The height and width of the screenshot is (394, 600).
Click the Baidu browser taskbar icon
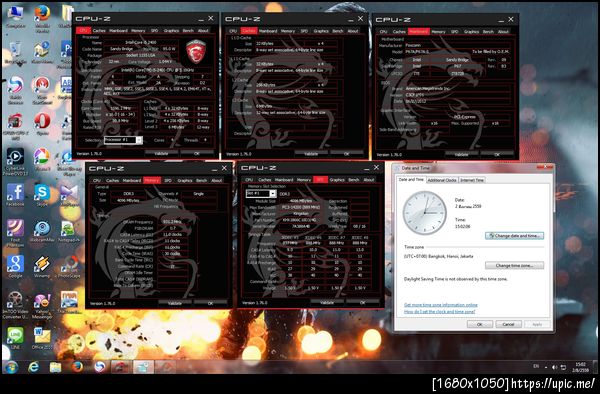(99, 367)
